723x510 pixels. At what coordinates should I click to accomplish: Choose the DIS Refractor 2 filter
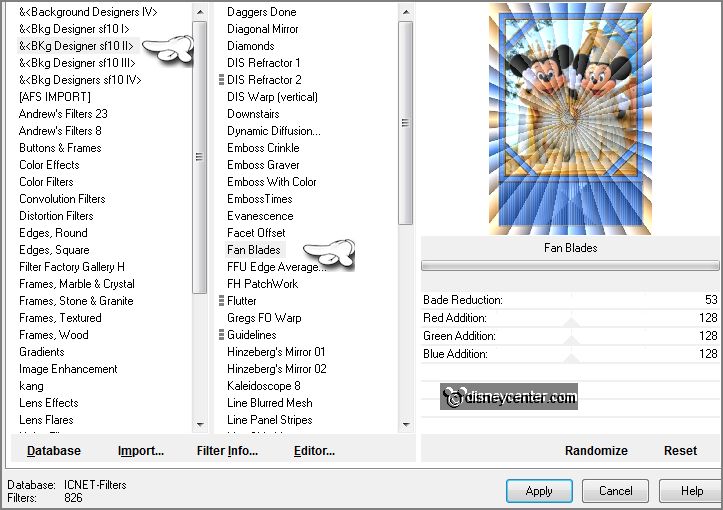264,80
